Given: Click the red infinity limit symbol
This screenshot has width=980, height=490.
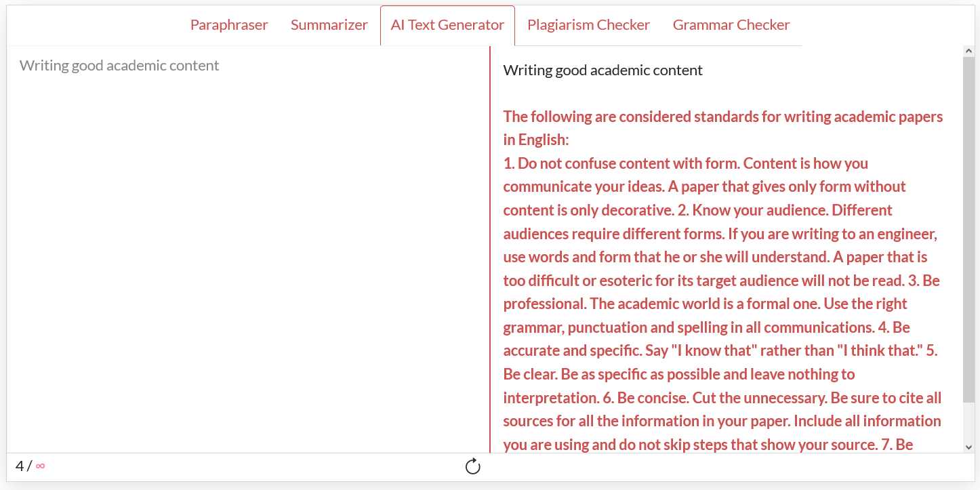Looking at the screenshot, I should (41, 466).
